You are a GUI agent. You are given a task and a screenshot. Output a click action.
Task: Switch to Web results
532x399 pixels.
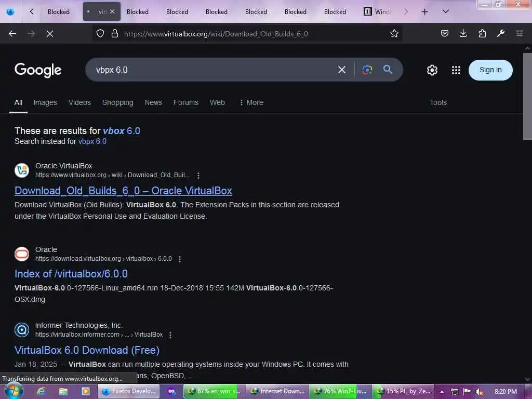coord(217,102)
